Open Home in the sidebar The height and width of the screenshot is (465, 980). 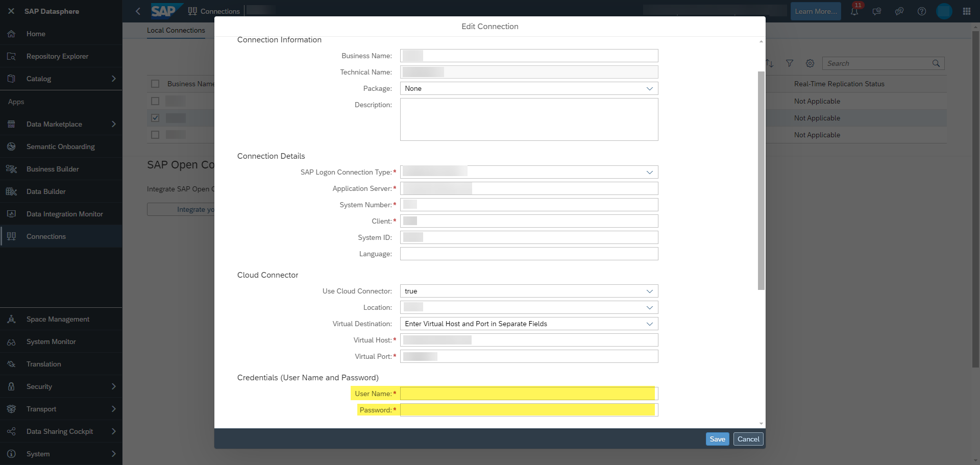click(61, 34)
